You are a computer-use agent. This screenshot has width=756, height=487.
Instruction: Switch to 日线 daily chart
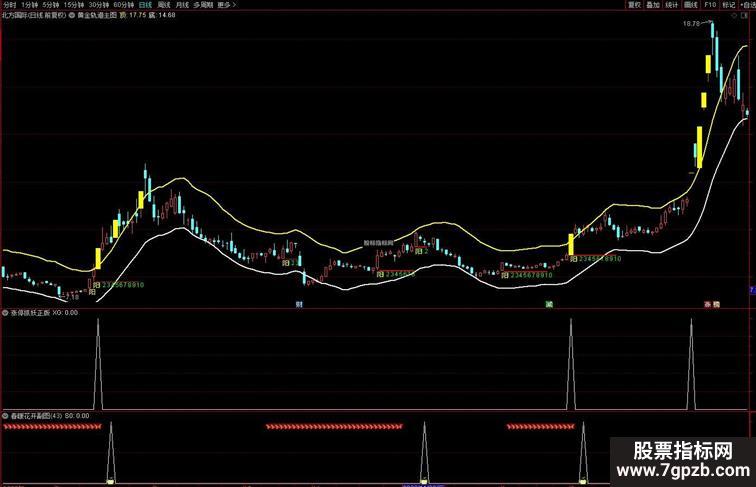click(145, 4)
